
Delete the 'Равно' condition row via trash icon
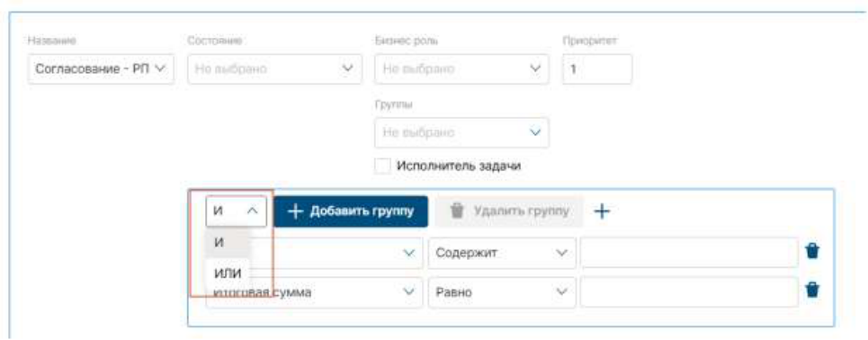tap(811, 290)
